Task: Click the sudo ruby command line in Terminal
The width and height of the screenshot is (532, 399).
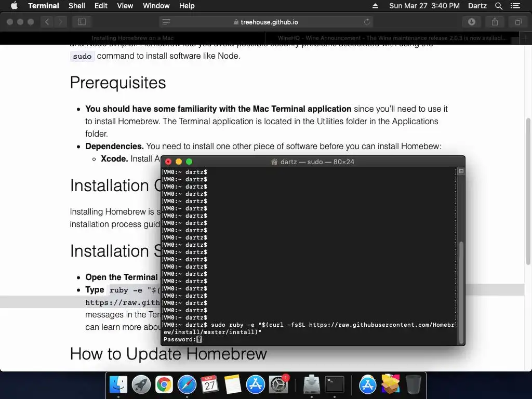Action: click(x=309, y=328)
